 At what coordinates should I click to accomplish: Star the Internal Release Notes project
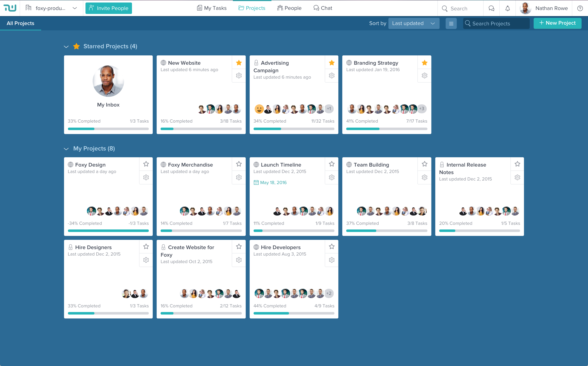tap(517, 164)
